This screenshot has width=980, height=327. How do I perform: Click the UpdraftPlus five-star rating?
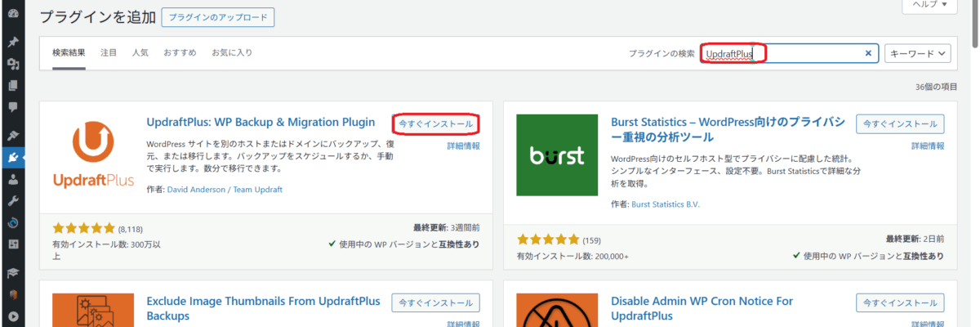coord(84,228)
